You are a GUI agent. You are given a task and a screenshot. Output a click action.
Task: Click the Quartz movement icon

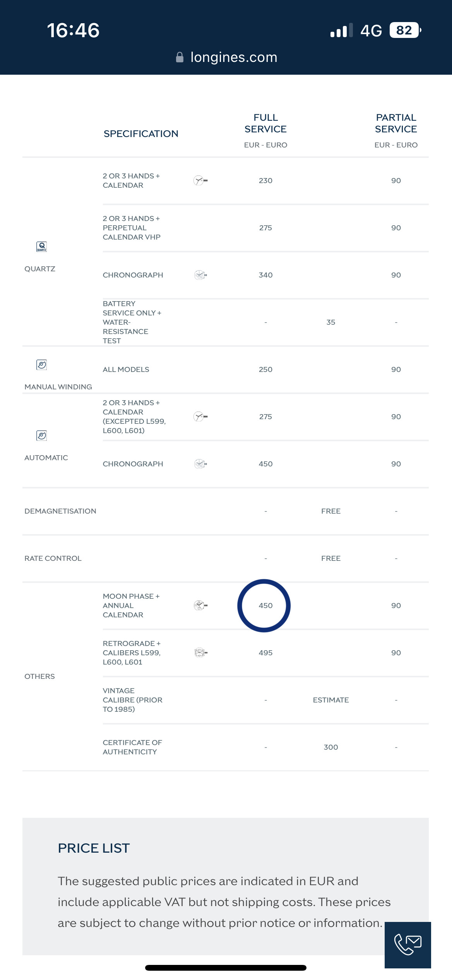pyautogui.click(x=41, y=247)
